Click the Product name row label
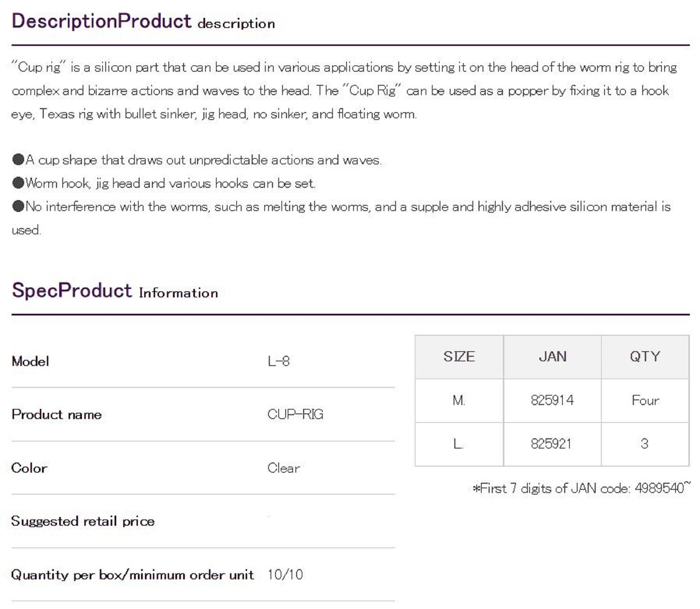The height and width of the screenshot is (609, 700). [57, 414]
